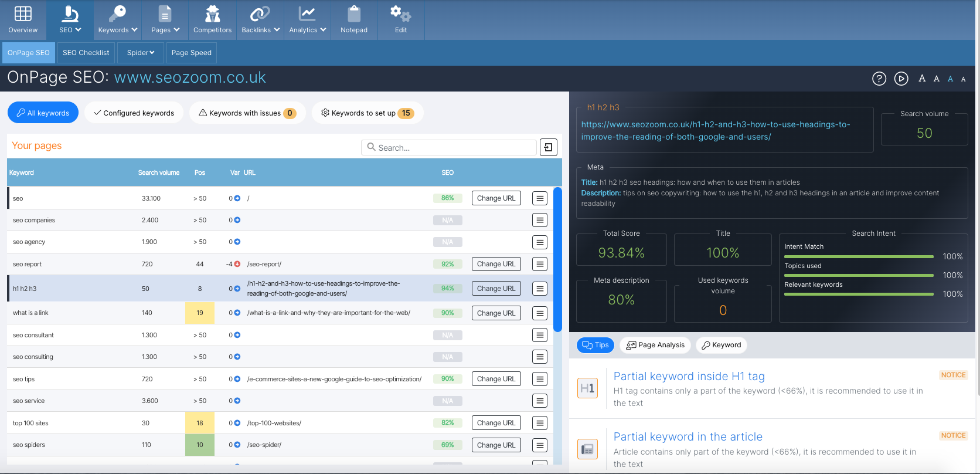Click Change URL for seo tips

pyautogui.click(x=496, y=379)
